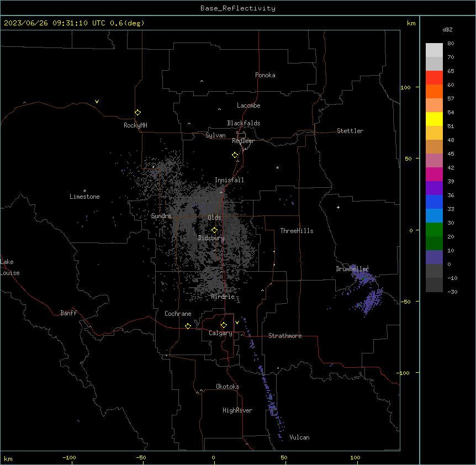The image size is (476, 465).
Task: Click the HighRiver town label
Action: 237,410
